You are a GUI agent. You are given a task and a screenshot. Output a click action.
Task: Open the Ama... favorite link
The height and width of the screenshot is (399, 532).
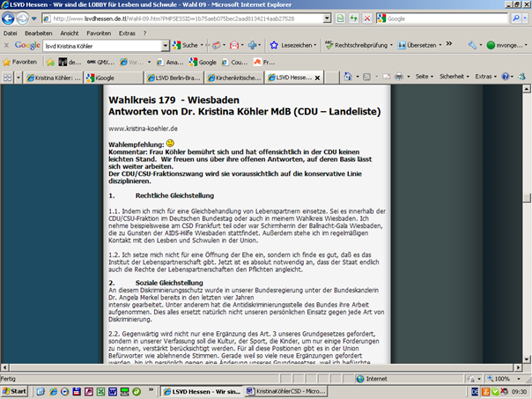[x=170, y=62]
